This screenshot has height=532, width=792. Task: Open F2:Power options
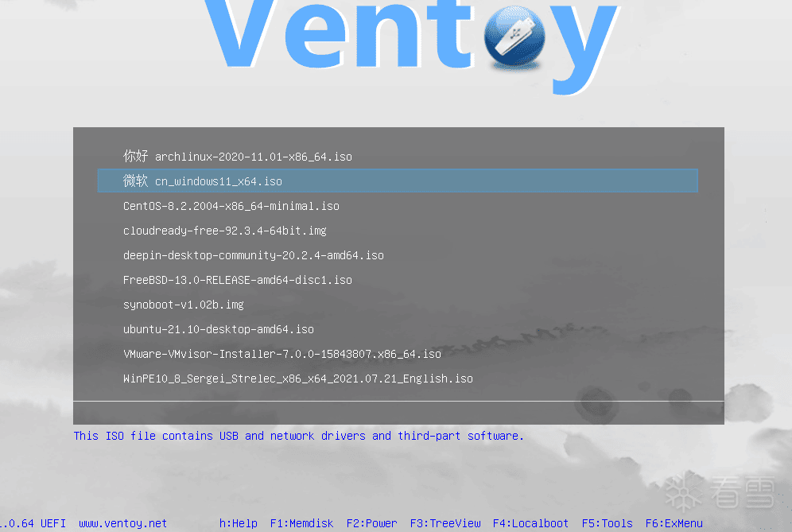(x=372, y=523)
